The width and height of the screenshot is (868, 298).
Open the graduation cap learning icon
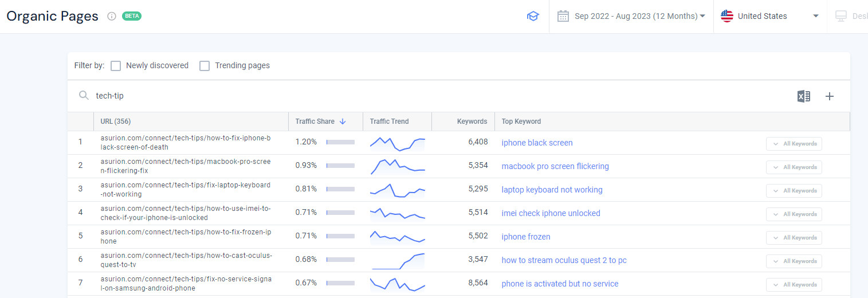point(533,17)
